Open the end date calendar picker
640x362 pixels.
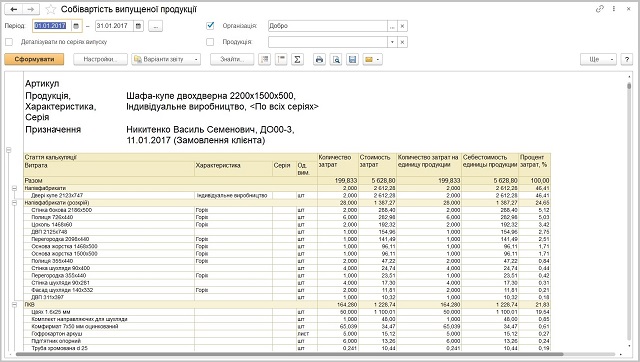point(138,26)
